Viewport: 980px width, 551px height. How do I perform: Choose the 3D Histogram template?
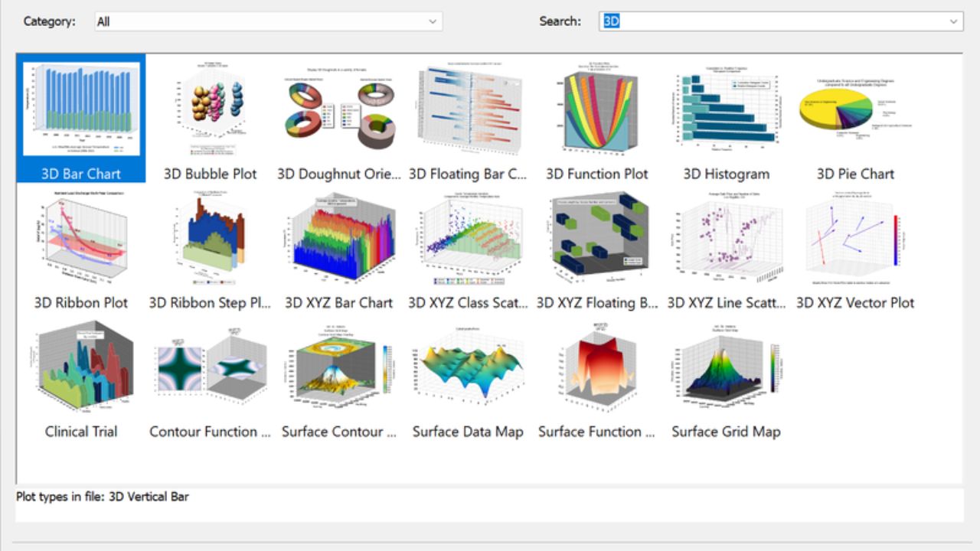tap(726, 110)
